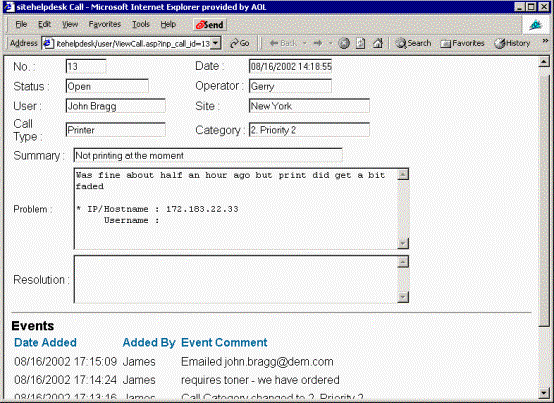Expand the toolbar overflow chevron
The width and height of the screenshot is (554, 403).
point(545,42)
